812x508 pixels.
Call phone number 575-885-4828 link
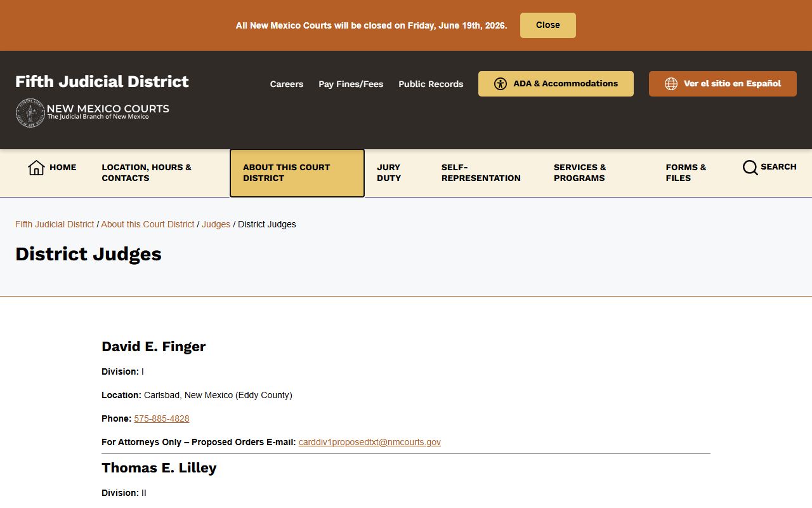pyautogui.click(x=162, y=418)
